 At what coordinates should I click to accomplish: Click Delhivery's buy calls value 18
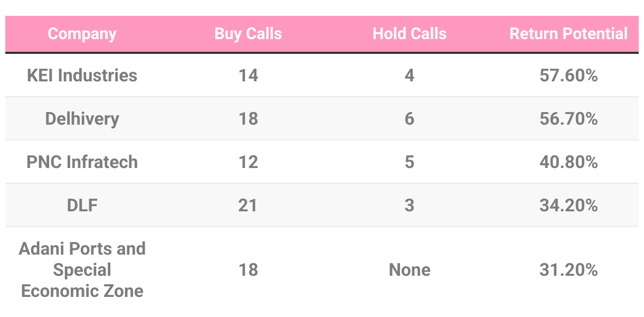point(248,118)
